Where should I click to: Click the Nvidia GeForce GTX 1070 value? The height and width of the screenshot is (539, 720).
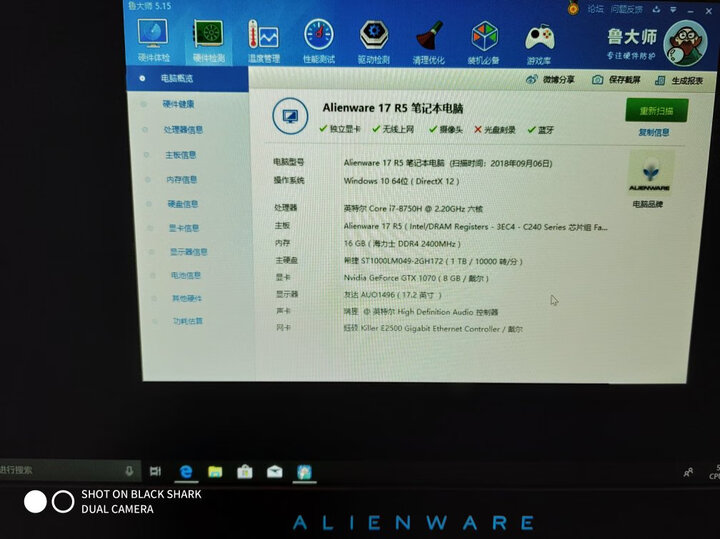(x=416, y=278)
